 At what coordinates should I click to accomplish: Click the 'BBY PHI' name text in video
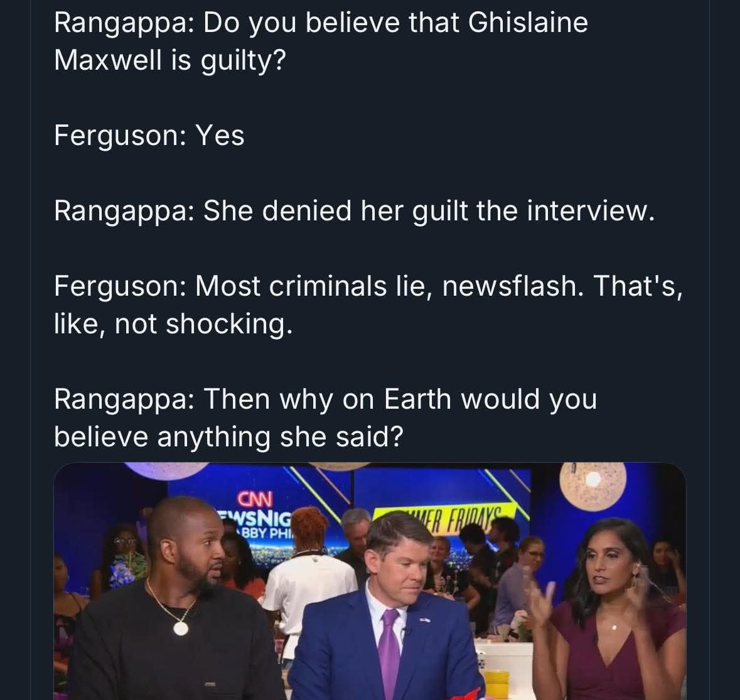click(266, 534)
